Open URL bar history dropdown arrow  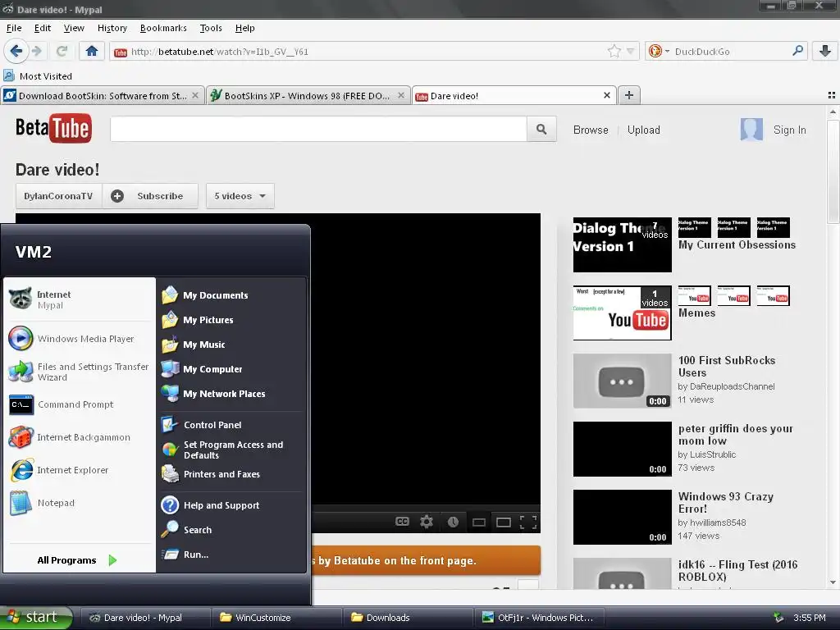click(x=631, y=52)
